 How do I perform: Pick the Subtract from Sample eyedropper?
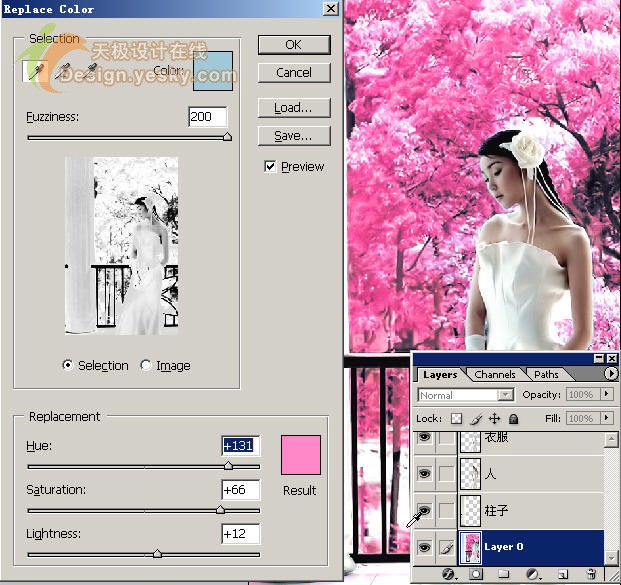point(91,71)
